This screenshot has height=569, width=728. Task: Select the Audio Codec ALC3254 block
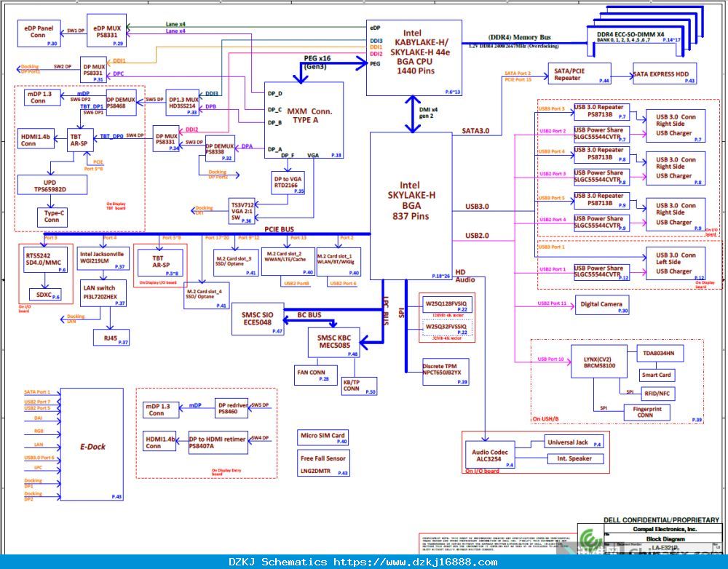[x=490, y=455]
